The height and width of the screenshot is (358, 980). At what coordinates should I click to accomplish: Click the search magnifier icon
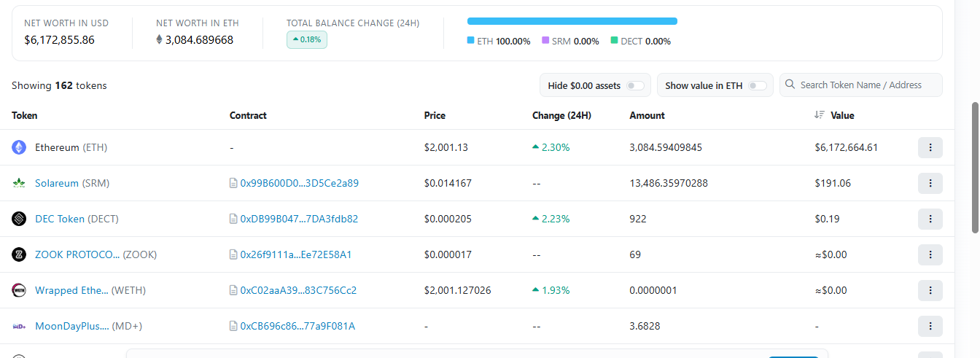(790, 85)
